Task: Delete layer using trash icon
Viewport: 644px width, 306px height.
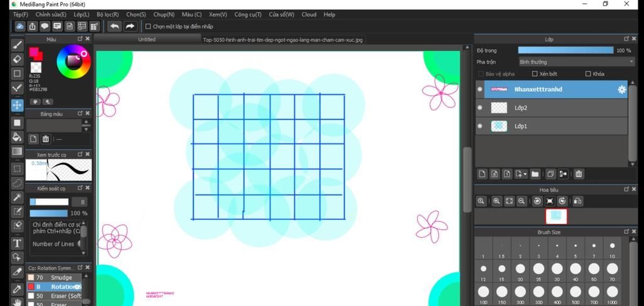Action: coord(579,174)
